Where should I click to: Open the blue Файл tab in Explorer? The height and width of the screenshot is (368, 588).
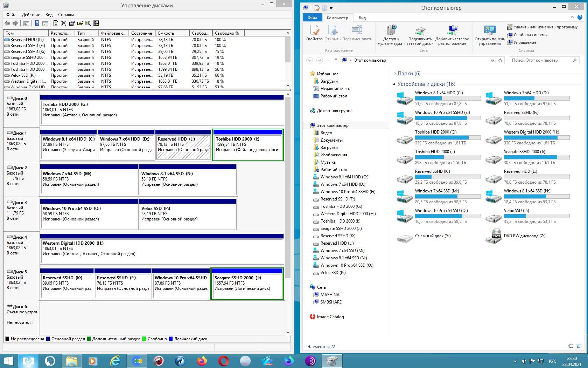312,18
